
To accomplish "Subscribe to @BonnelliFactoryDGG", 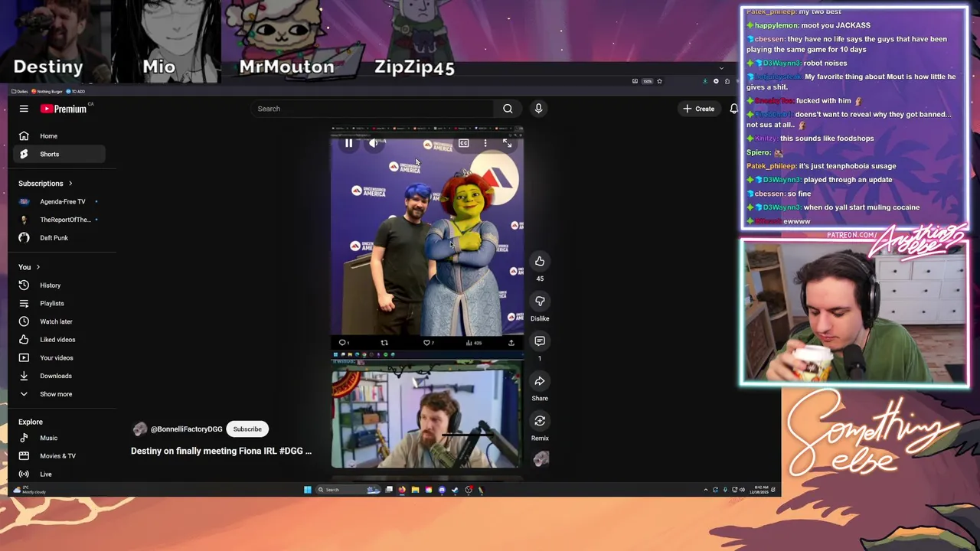I will click(x=247, y=429).
